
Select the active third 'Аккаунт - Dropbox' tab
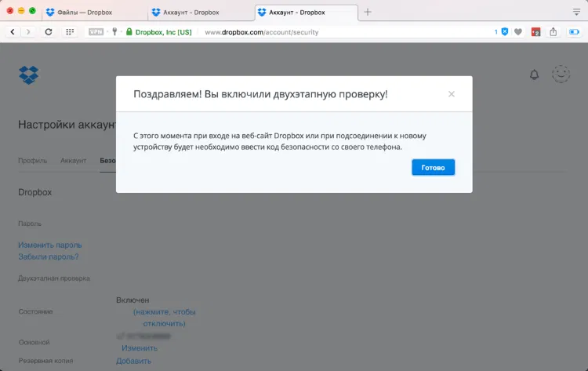[x=307, y=13]
